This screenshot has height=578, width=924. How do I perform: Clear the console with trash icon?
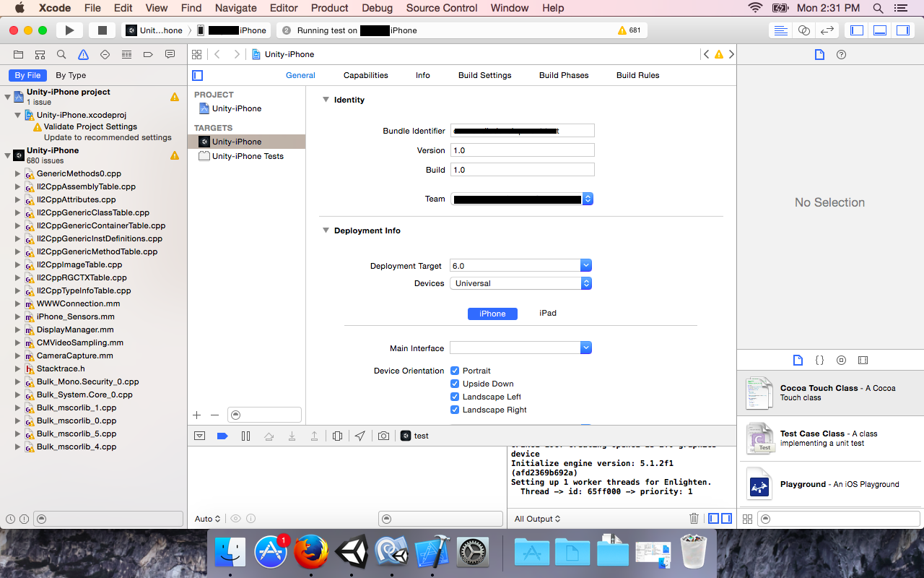coord(694,518)
